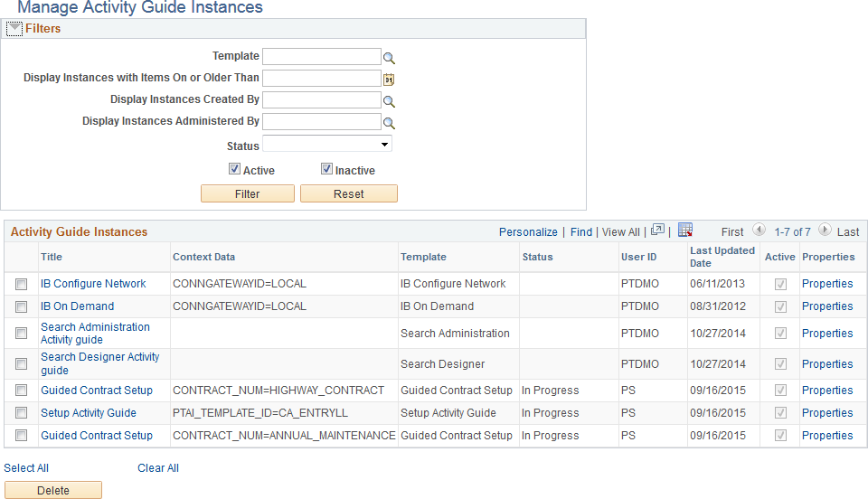Uncheck the Active filter checkbox
This screenshot has height=499, width=868.
(234, 169)
